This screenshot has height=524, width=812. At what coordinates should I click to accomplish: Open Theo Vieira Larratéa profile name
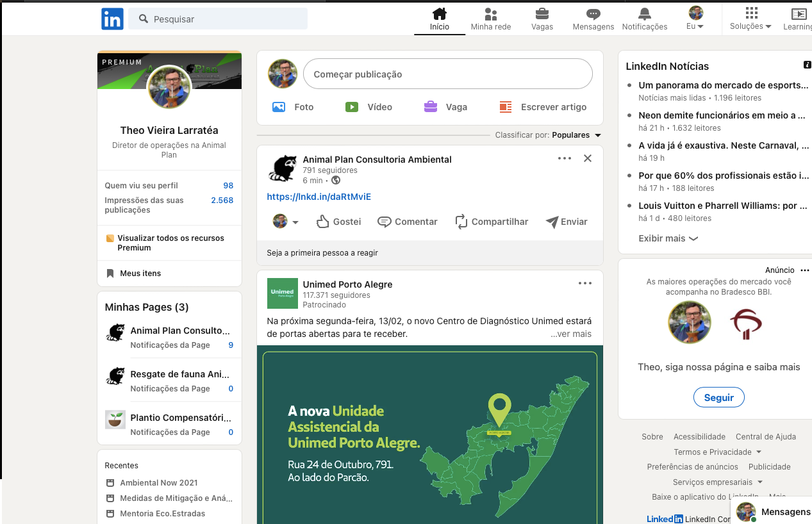click(169, 131)
